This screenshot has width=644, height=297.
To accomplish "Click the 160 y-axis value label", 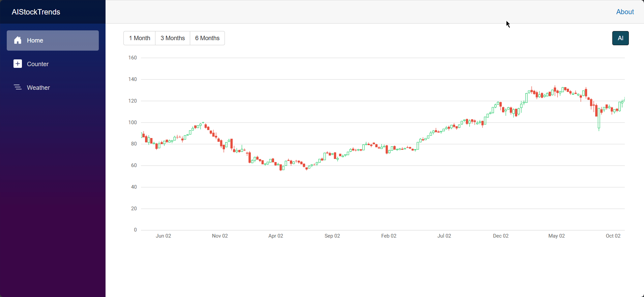I will (133, 58).
